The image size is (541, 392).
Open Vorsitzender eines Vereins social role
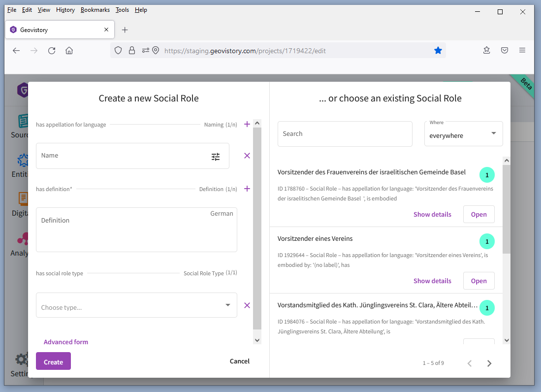[479, 281]
